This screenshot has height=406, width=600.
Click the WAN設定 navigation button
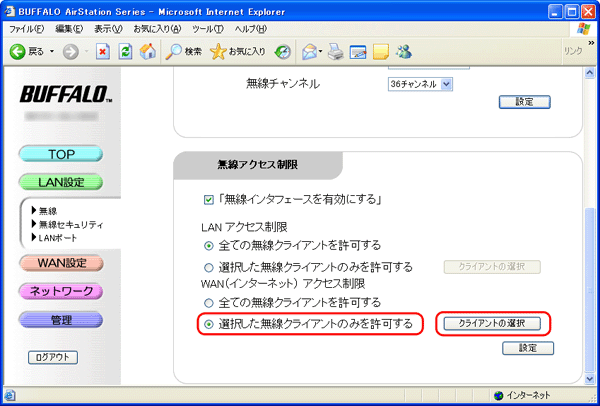click(61, 263)
